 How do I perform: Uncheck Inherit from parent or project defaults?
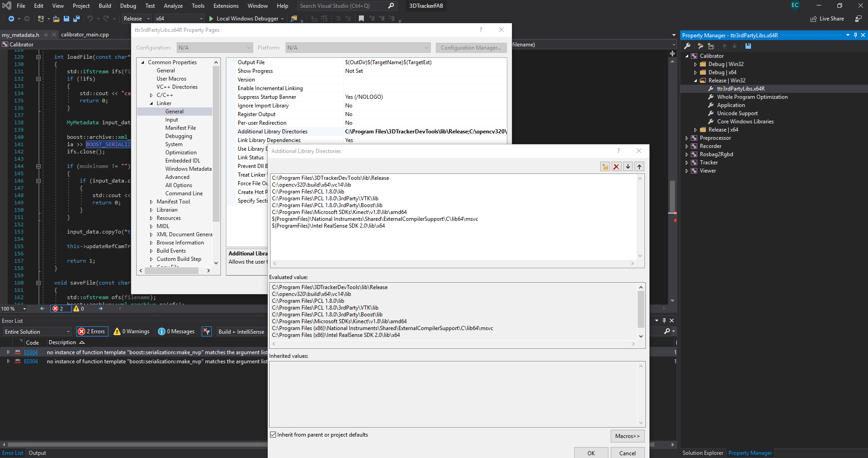point(273,434)
